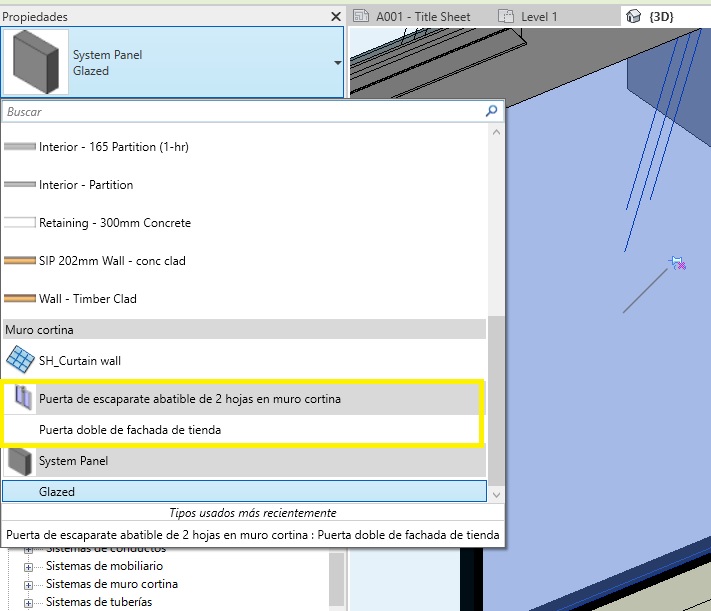This screenshot has height=611, width=711.
Task: Click into the Buscar search field
Action: click(240, 112)
